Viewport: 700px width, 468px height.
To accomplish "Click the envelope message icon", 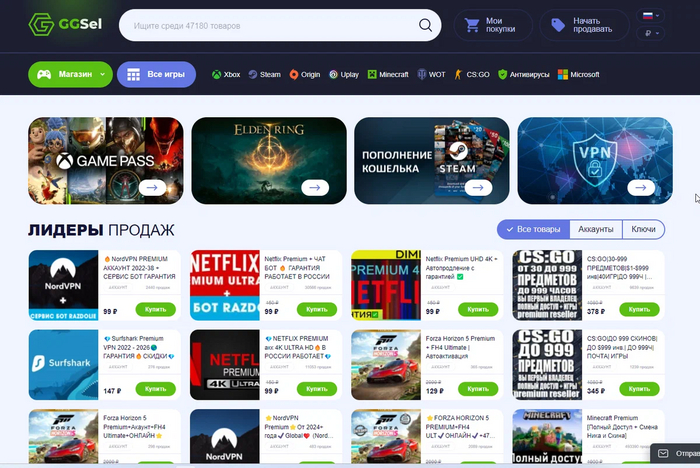I will click(x=663, y=454).
